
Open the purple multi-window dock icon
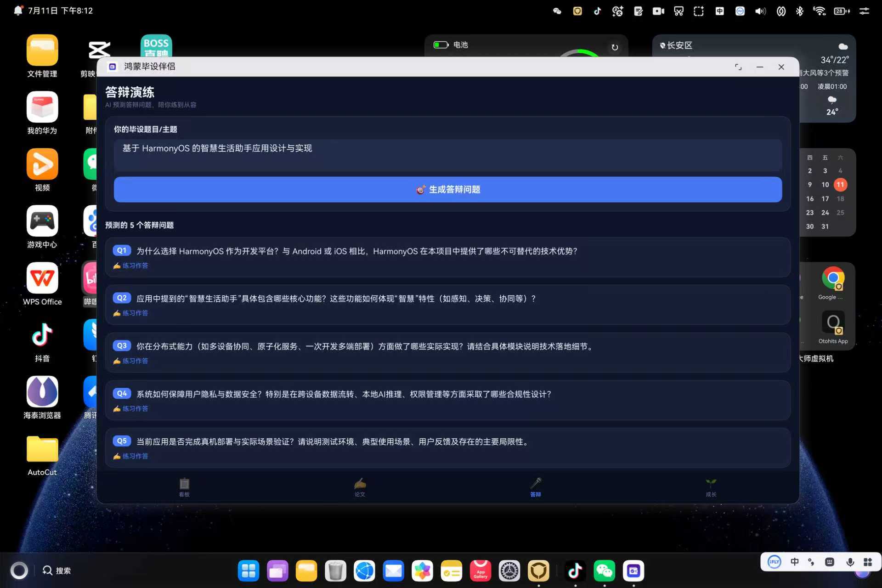click(277, 571)
